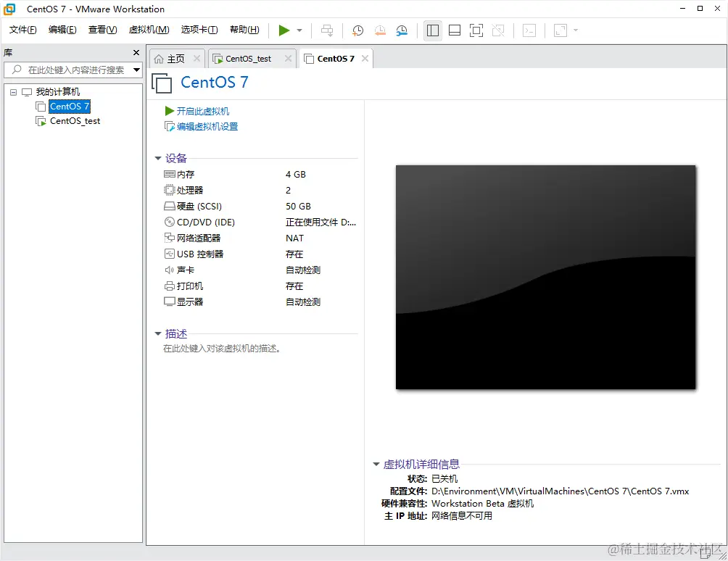This screenshot has width=728, height=561.
Task: Enter full screen mode
Action: 476,30
